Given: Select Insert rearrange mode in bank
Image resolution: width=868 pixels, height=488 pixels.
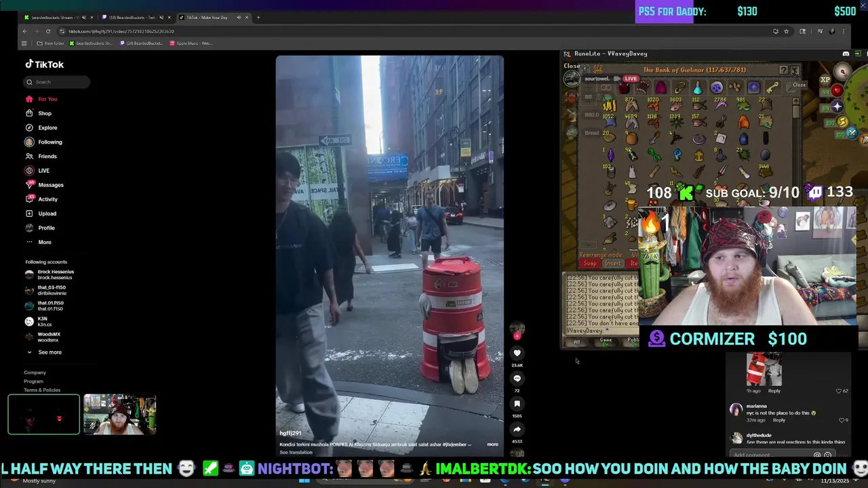Looking at the screenshot, I should click(613, 263).
